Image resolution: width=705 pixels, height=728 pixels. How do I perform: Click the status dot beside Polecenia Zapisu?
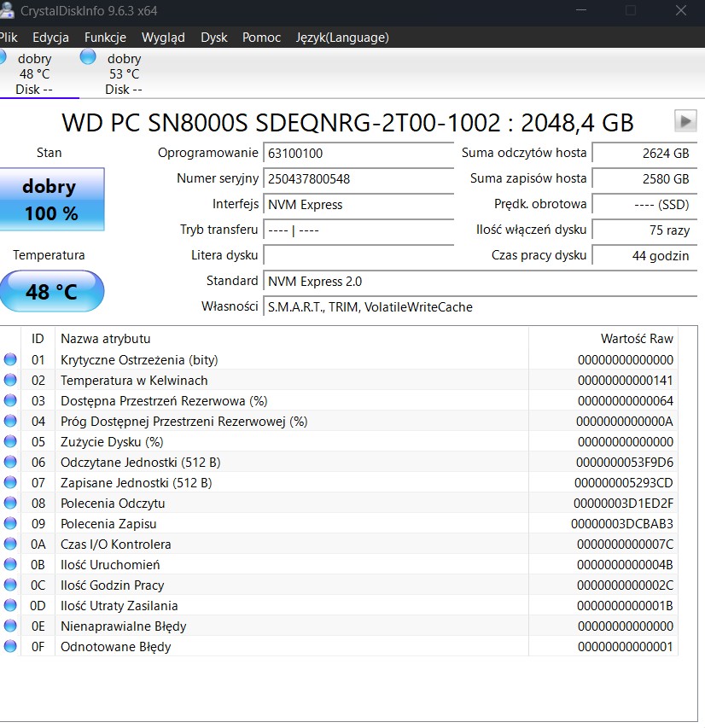(x=10, y=524)
